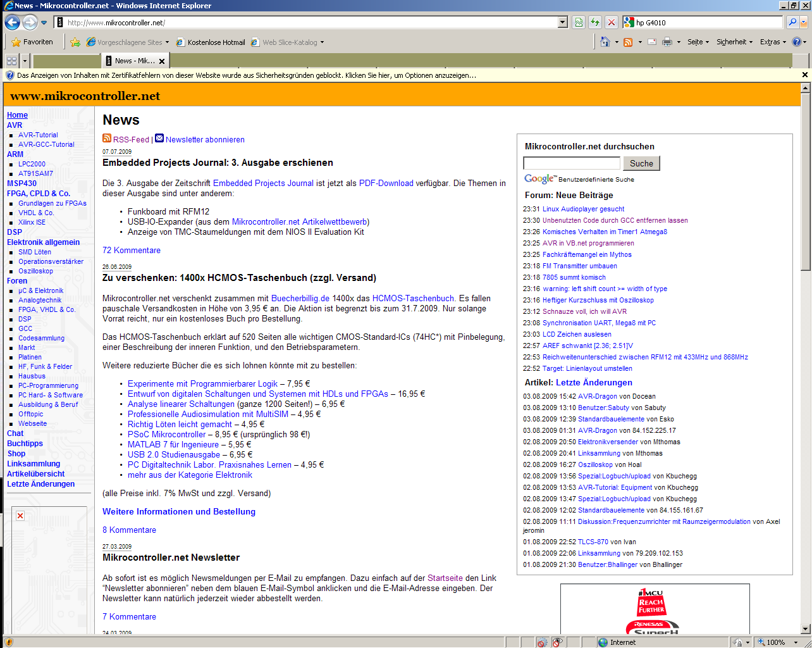The width and height of the screenshot is (812, 648).
Task: Click the Newsletter envelope icon on the page
Action: pos(159,138)
